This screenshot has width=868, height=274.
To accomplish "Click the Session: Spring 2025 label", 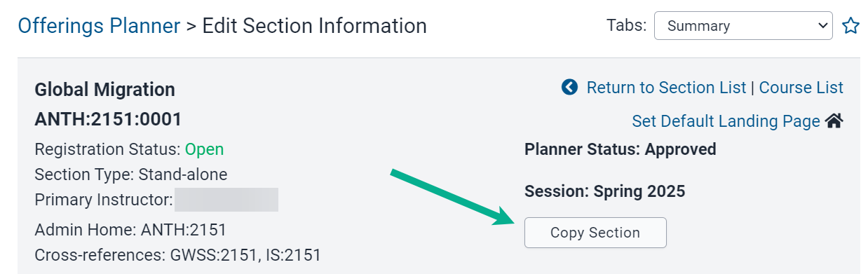I will pos(604,191).
